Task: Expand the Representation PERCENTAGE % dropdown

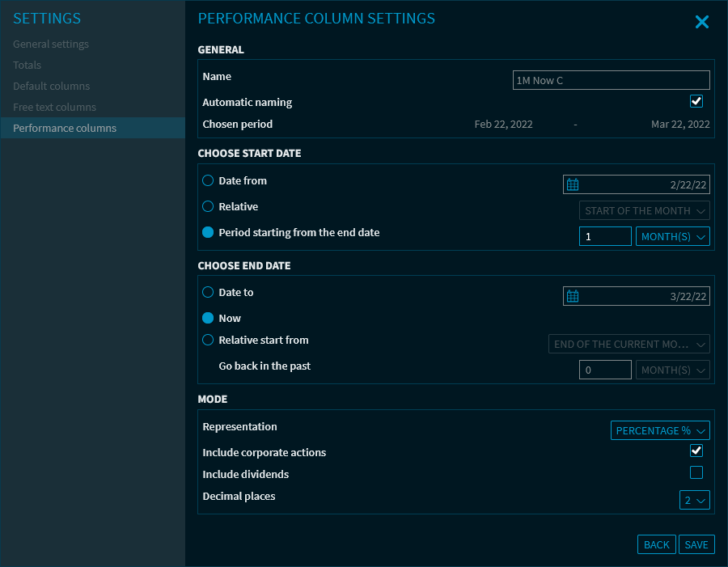Action: coord(660,430)
